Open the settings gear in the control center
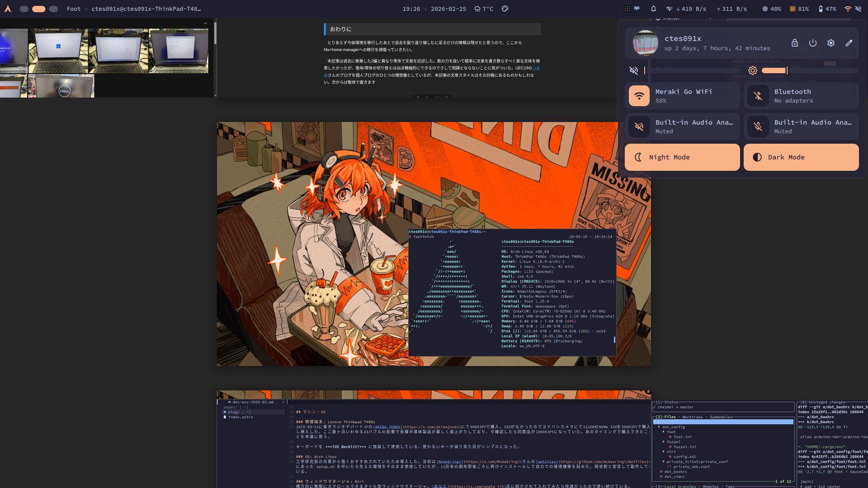This screenshot has height=488, width=868. point(831,43)
